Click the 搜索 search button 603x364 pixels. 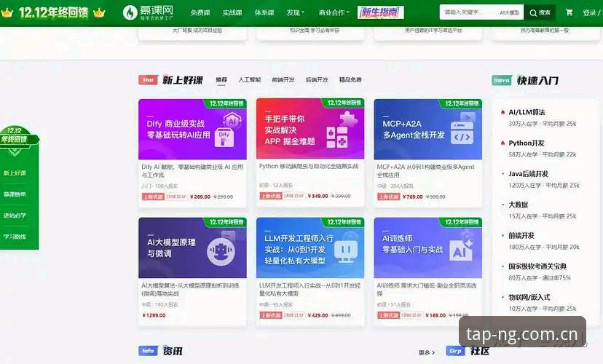[540, 12]
